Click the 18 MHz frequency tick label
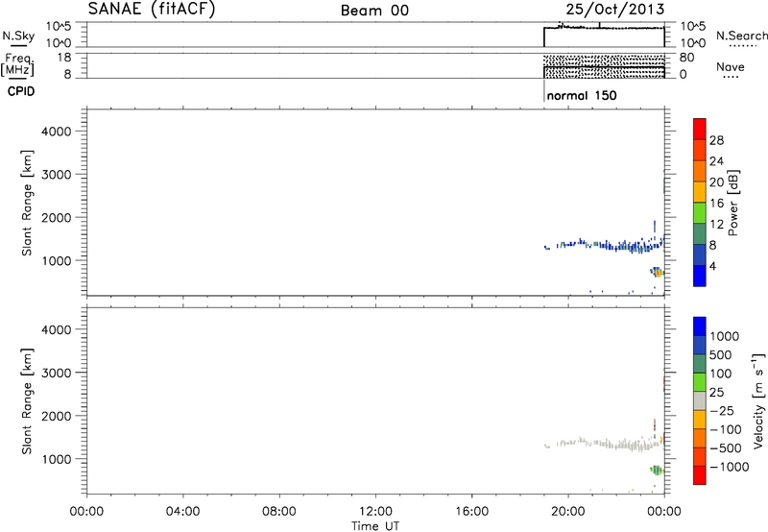 pos(63,58)
